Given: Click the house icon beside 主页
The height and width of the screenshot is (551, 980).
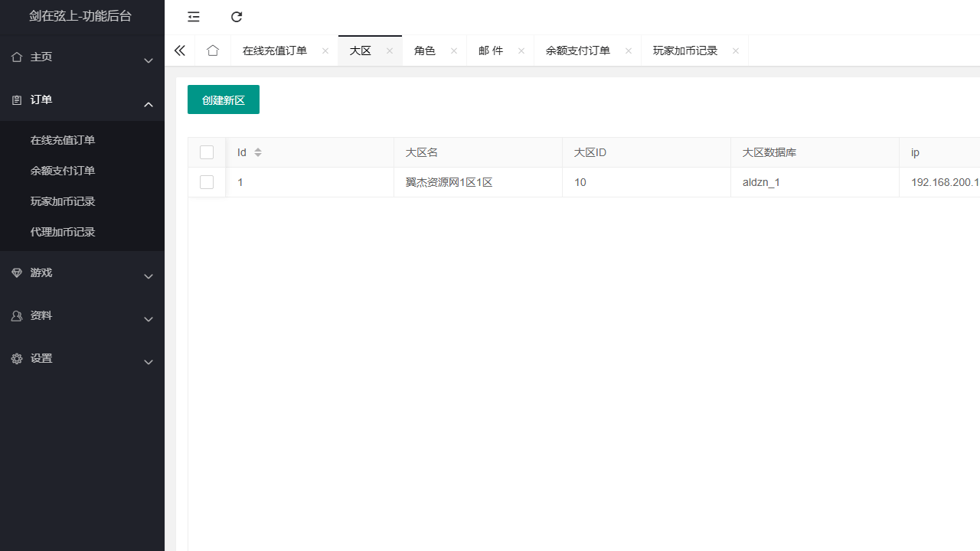Looking at the screenshot, I should (x=17, y=57).
